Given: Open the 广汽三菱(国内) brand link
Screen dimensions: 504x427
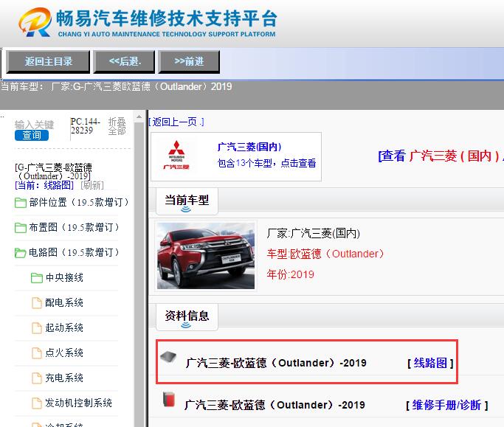Looking at the screenshot, I should 249,147.
